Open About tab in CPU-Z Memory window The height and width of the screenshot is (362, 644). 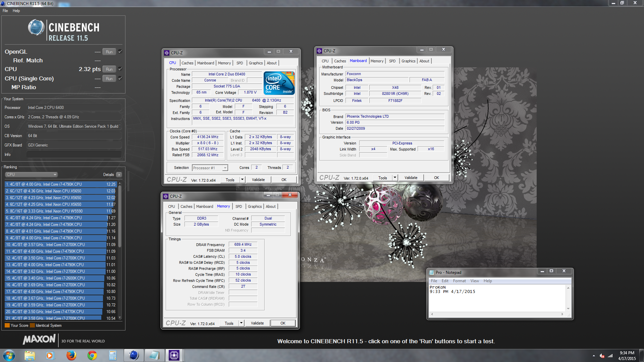click(x=271, y=206)
